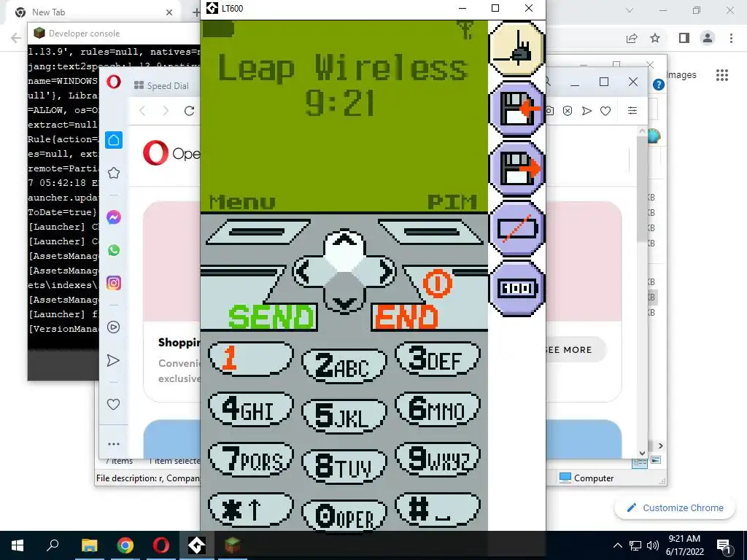Open taskbar notification center icon
This screenshot has height=560, width=747.
[724, 546]
